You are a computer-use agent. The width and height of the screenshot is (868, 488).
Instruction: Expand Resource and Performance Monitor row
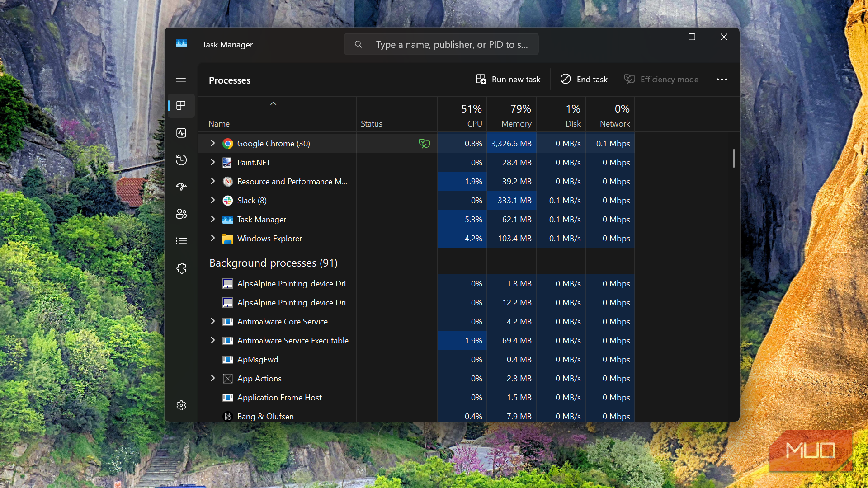pyautogui.click(x=212, y=181)
